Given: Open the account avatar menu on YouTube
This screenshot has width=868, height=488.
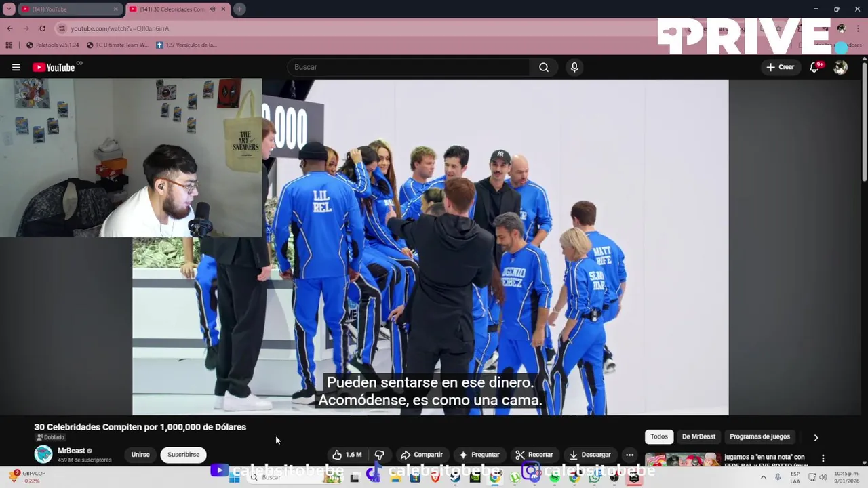Looking at the screenshot, I should (840, 67).
